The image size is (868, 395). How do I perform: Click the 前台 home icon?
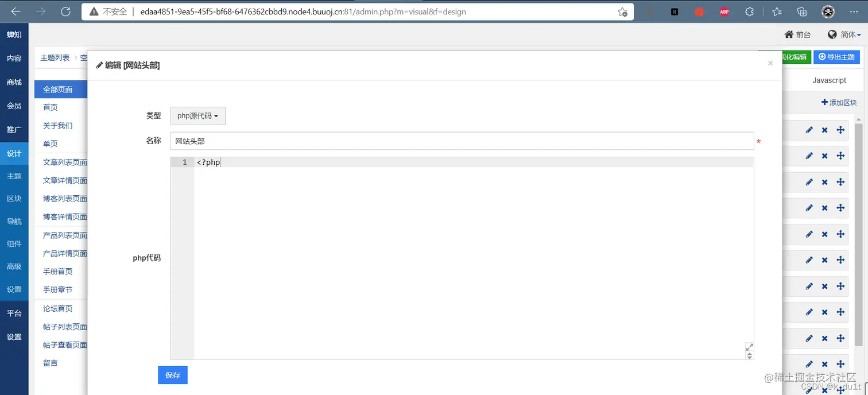pyautogui.click(x=789, y=34)
